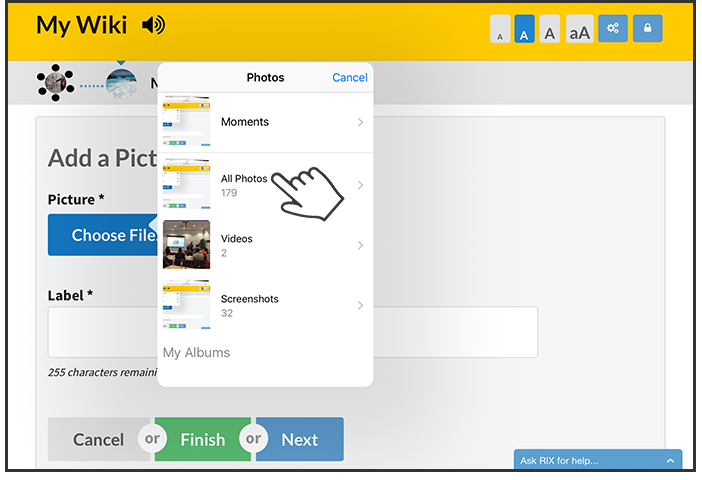Select the smallest text size button
This screenshot has height=480, width=702.
[x=500, y=29]
